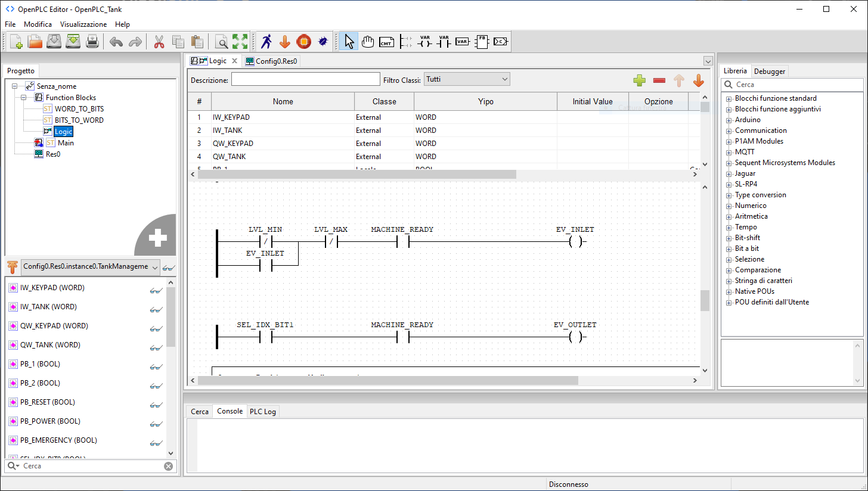Viewport: 868px width, 491px height.
Task: Expand the Arduino library group
Action: [x=728, y=120]
